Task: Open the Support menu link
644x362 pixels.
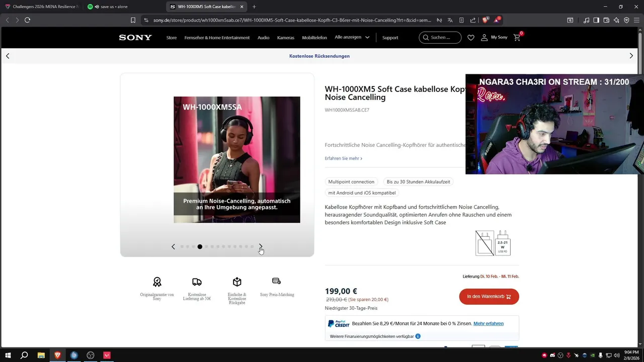Action: tap(390, 38)
